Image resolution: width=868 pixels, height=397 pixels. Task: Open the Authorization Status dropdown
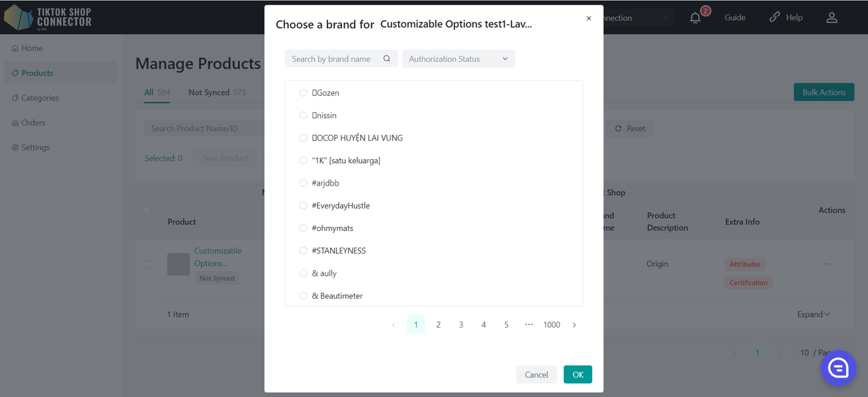tap(458, 59)
